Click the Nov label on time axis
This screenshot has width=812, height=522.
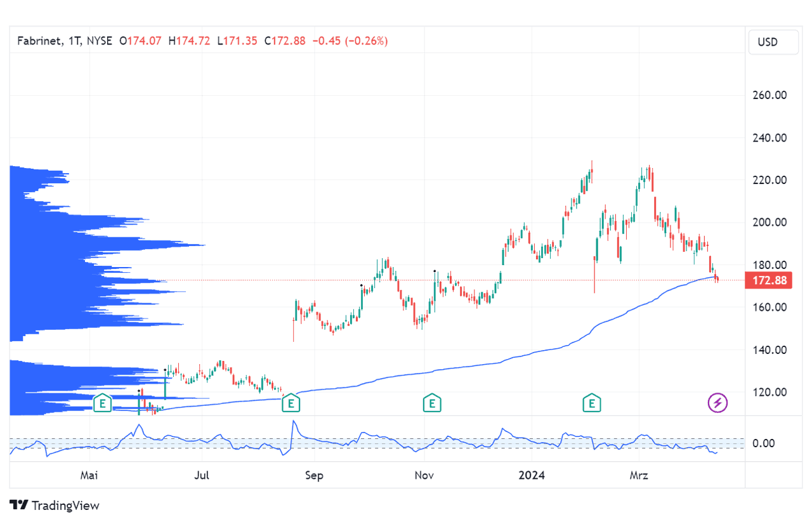pos(425,475)
